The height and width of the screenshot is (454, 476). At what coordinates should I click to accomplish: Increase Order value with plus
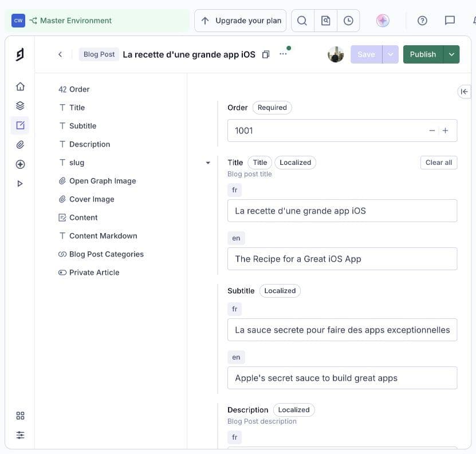pyautogui.click(x=445, y=131)
